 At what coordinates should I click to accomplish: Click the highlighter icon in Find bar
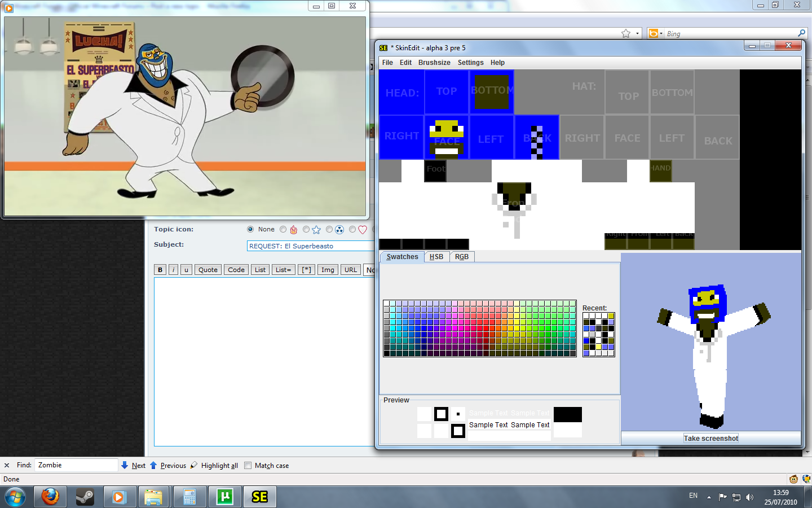[x=193, y=465]
